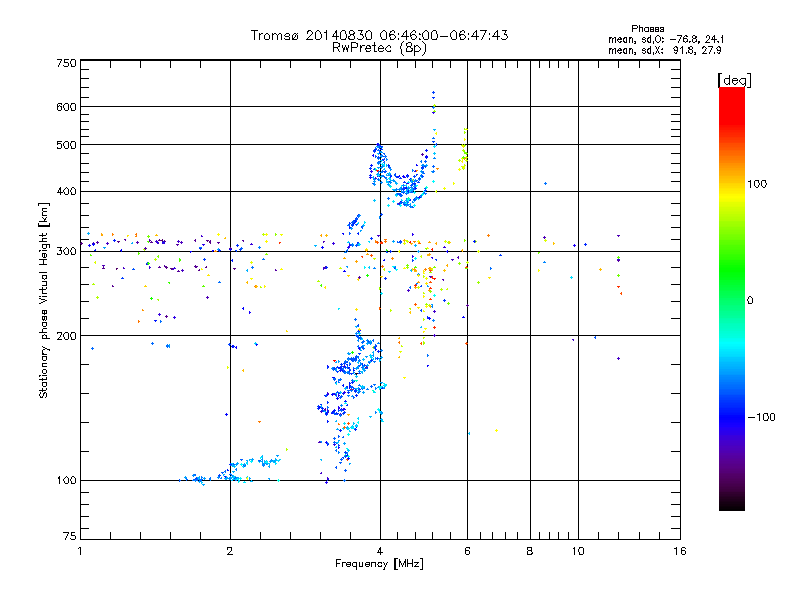Click the 'RwPretec (8p)' subtitle
Image resolution: width=800 pixels, height=600 pixels.
tap(379, 48)
